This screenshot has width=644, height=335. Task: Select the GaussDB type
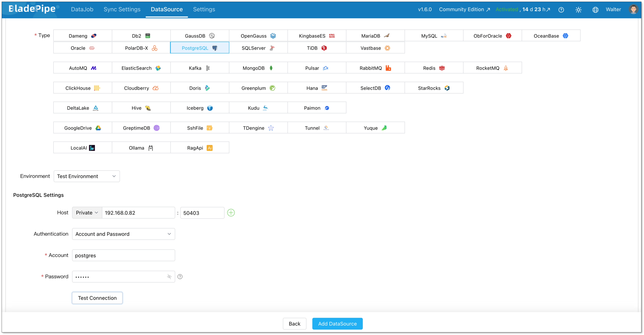click(200, 36)
